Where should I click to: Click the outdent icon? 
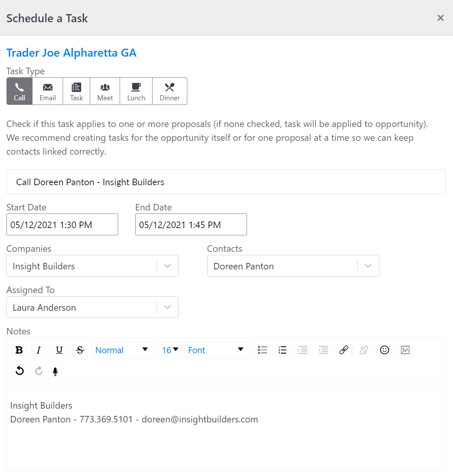point(323,350)
